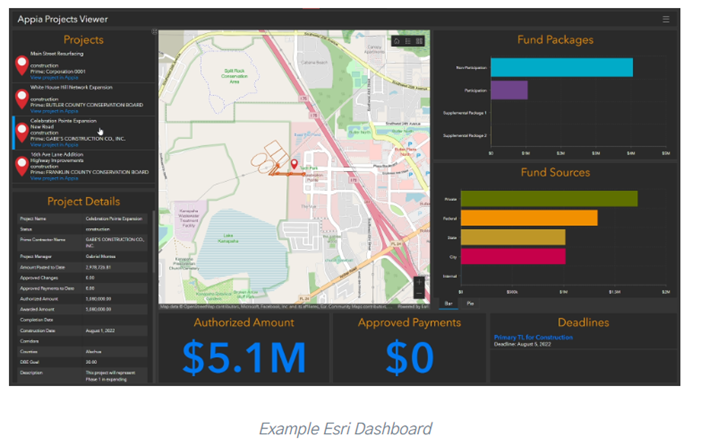The width and height of the screenshot is (701, 446).
Task: Open the basemap gallery grid icon
Action: pyautogui.click(x=420, y=41)
